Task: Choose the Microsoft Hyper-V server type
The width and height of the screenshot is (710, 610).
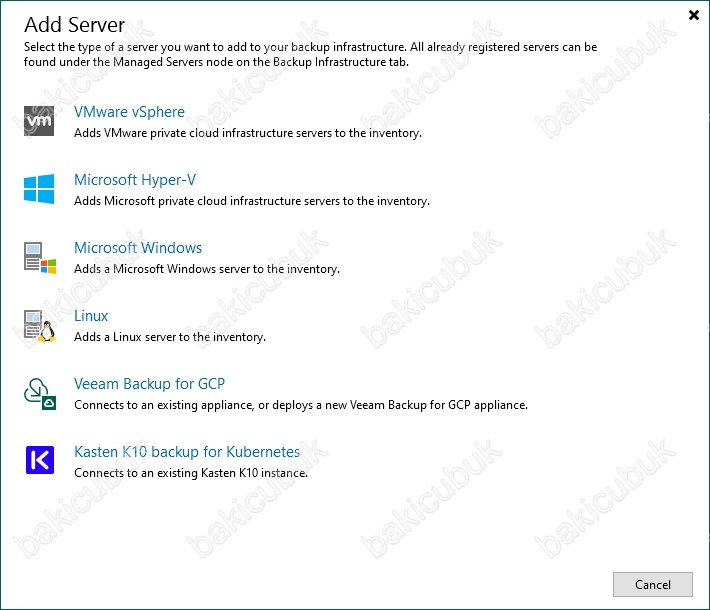Action: (135, 180)
